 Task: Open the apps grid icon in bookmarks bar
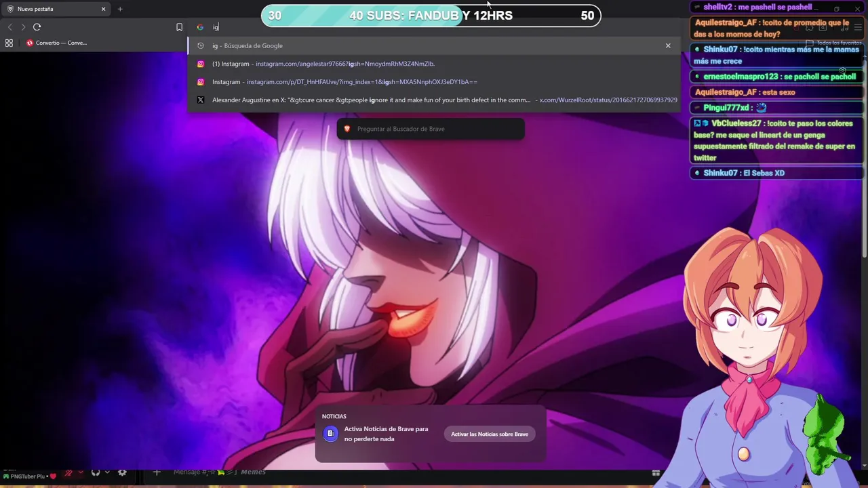(9, 43)
